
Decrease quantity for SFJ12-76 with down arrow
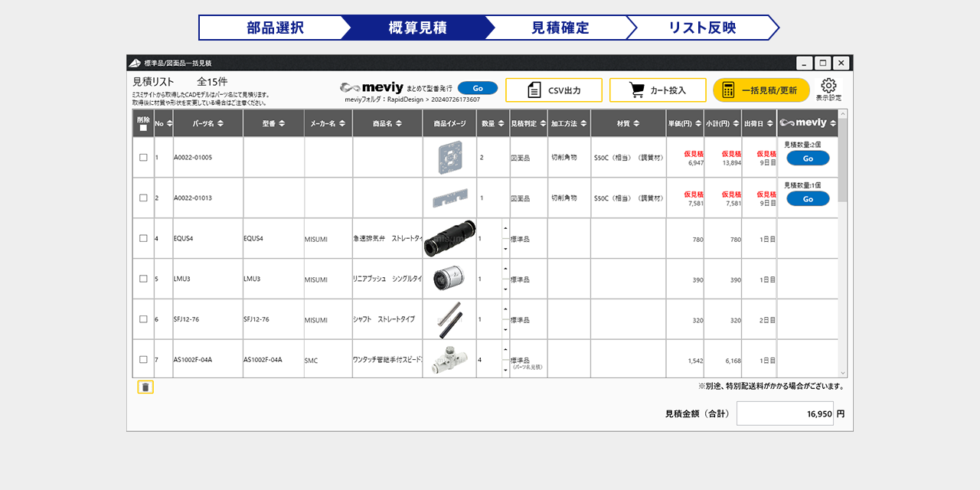point(505,330)
